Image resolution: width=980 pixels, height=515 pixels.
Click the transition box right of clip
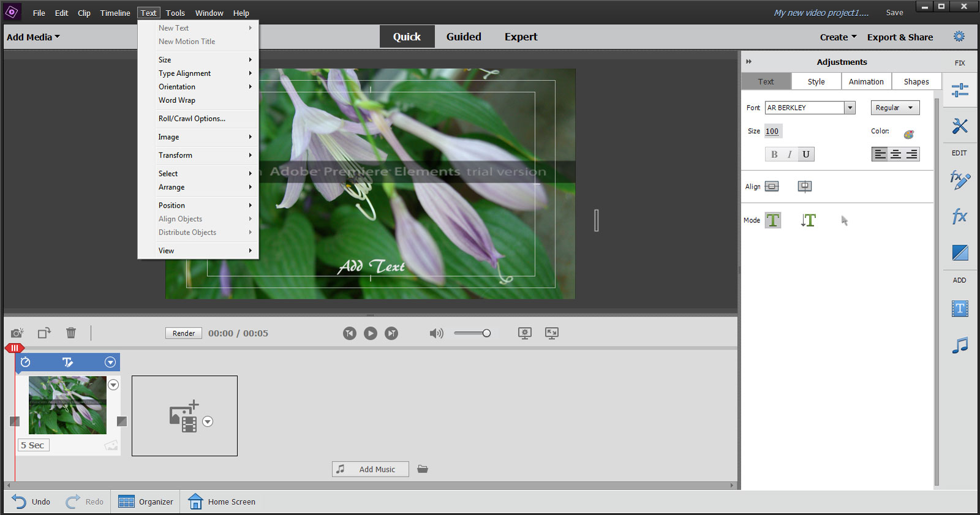[122, 421]
